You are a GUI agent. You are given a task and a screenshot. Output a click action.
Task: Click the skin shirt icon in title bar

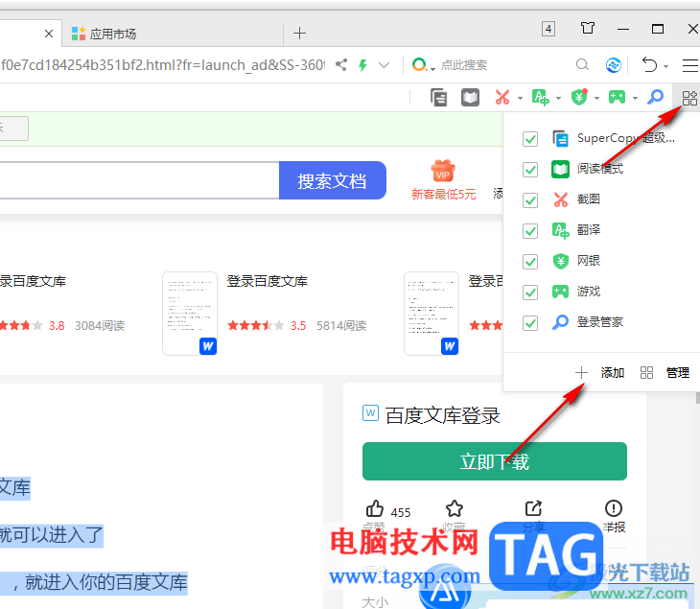pos(588,29)
